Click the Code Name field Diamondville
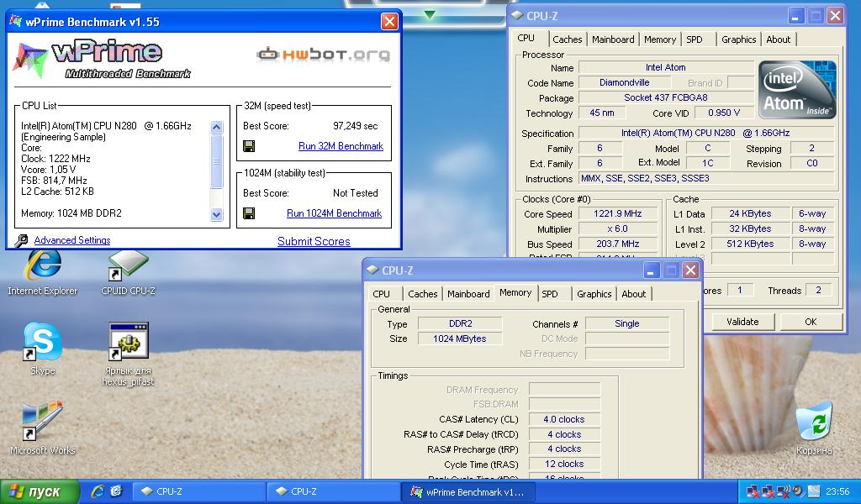 (x=625, y=83)
